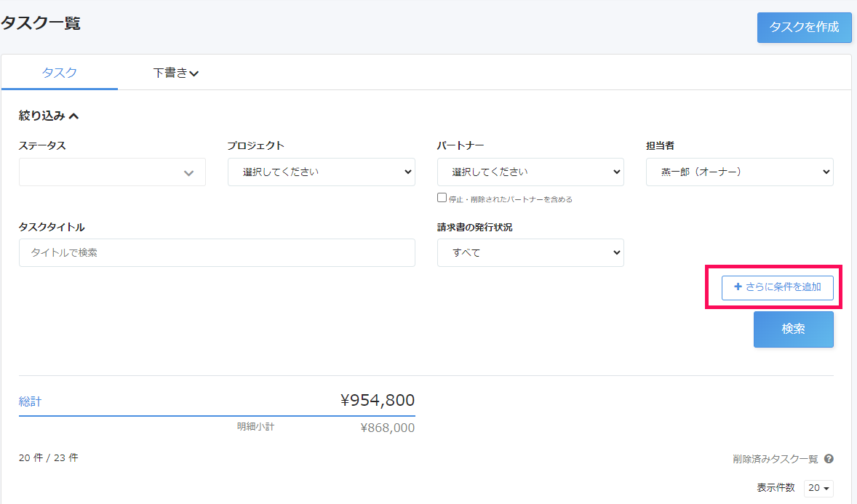Image resolution: width=857 pixels, height=504 pixels.
Task: Switch to the タスク tab
Action: pos(60,73)
